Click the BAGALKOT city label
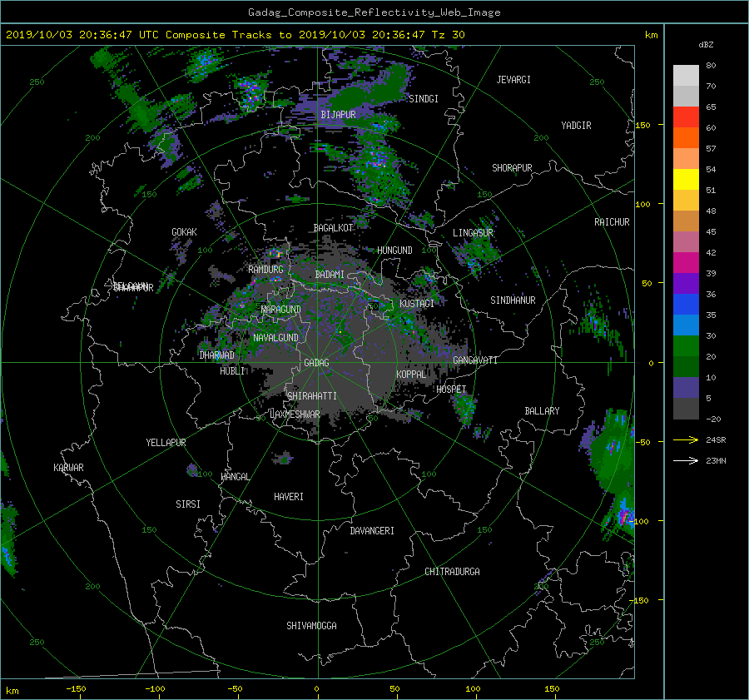The width and height of the screenshot is (749, 700). [x=333, y=228]
